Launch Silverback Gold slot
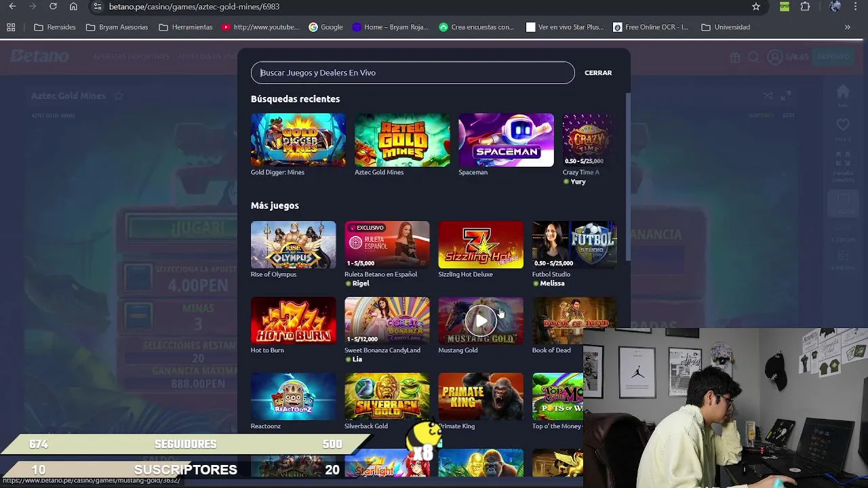Viewport: 868px width, 488px height. tap(387, 396)
